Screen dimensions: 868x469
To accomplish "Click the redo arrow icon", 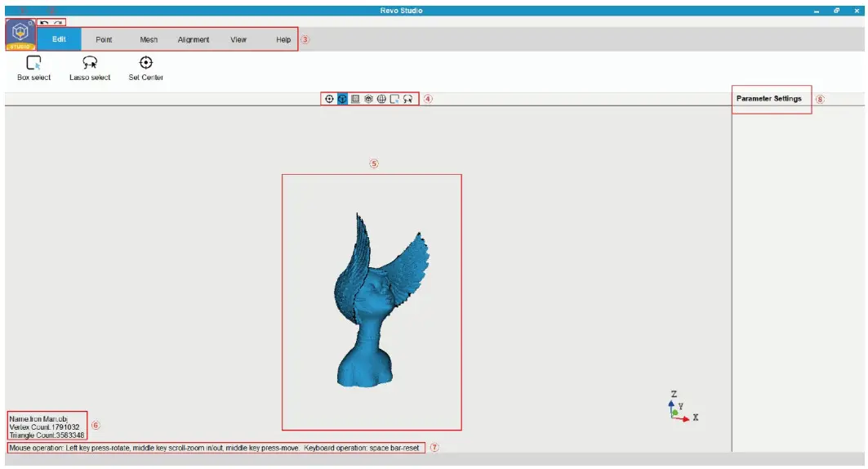I will (58, 23).
